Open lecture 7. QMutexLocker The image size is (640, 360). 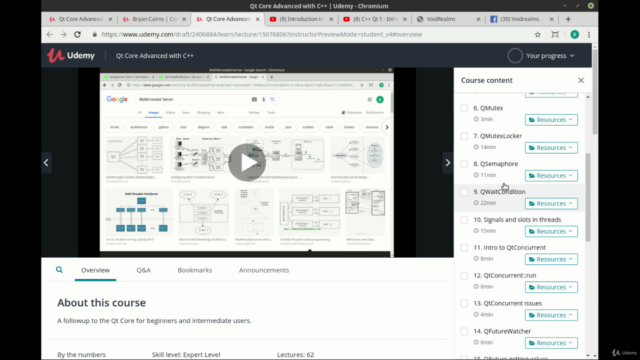pos(498,136)
